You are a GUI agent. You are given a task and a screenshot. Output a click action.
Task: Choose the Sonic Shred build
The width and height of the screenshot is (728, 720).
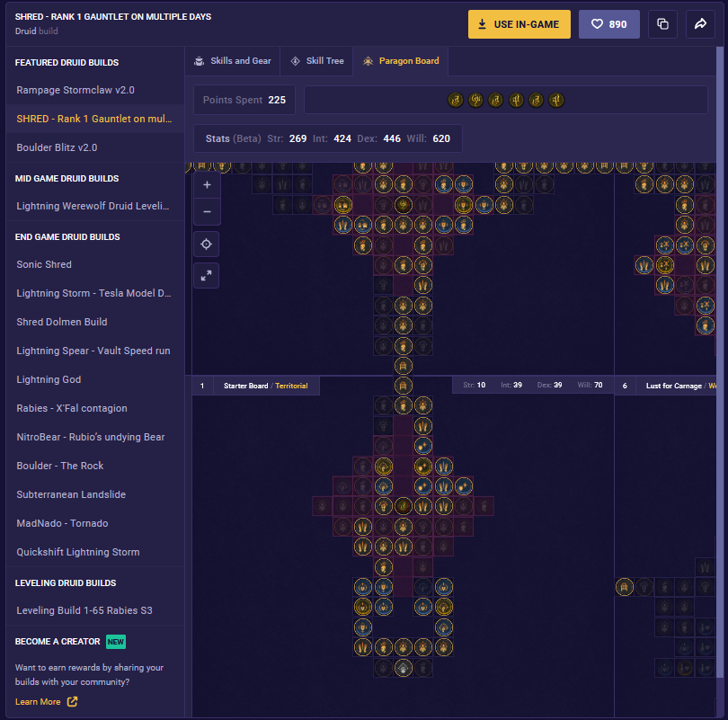(x=44, y=264)
